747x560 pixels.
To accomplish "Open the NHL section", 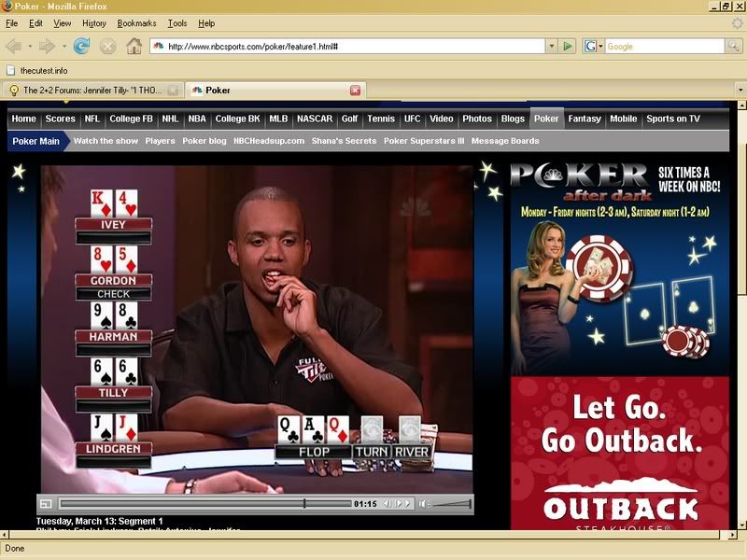I will (170, 119).
